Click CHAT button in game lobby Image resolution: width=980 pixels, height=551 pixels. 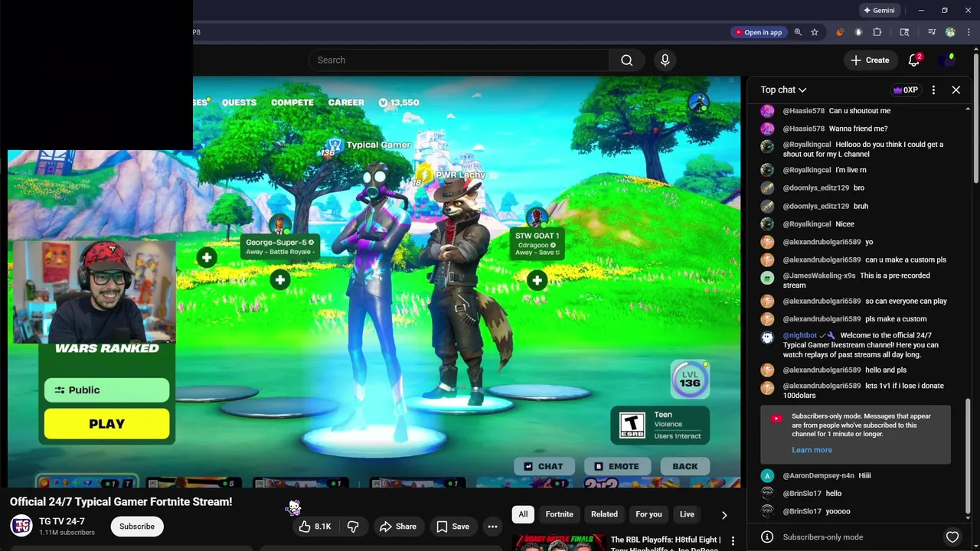(543, 466)
